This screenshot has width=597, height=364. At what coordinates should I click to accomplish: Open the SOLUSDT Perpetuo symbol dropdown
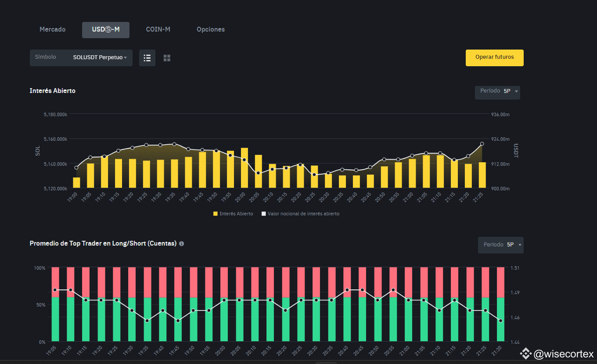pos(100,57)
